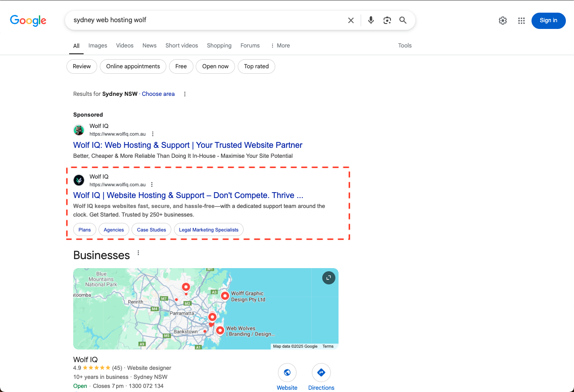Open Quick Settings gear icon

coord(503,20)
